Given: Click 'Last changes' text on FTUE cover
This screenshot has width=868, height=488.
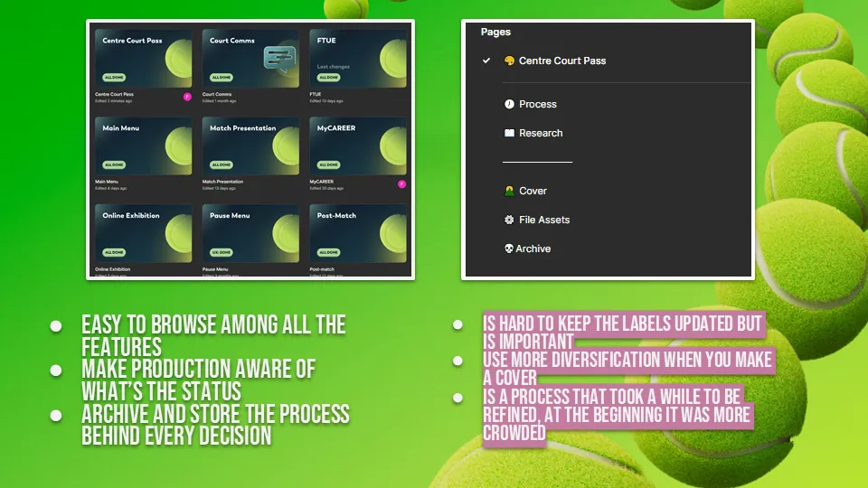Looking at the screenshot, I should [x=334, y=67].
